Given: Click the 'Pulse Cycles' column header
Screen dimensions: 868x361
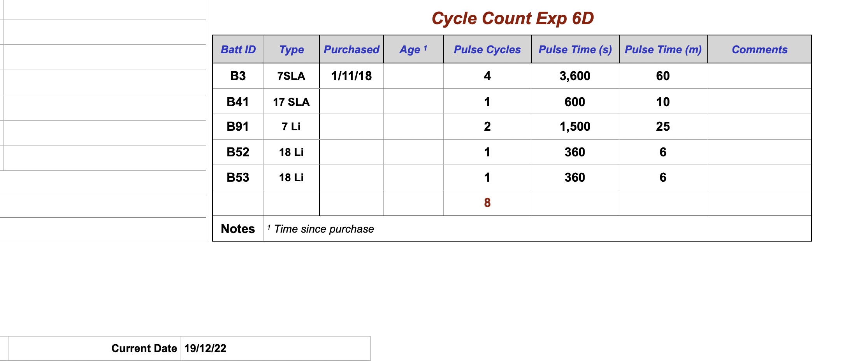Looking at the screenshot, I should click(x=487, y=49).
